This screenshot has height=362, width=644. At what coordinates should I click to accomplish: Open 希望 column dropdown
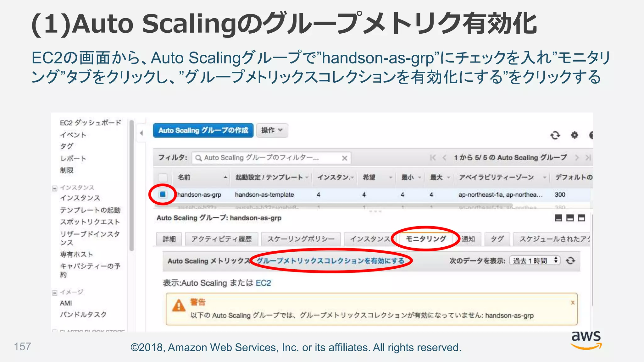(x=391, y=178)
